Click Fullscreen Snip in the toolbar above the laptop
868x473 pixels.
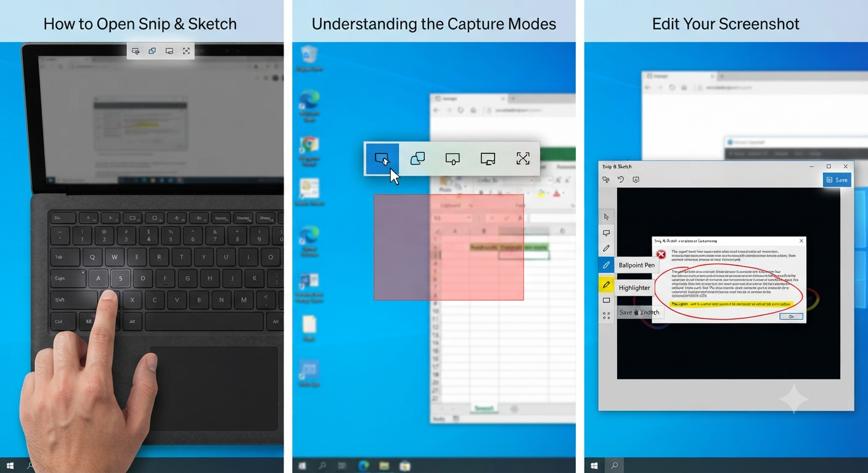(x=186, y=51)
